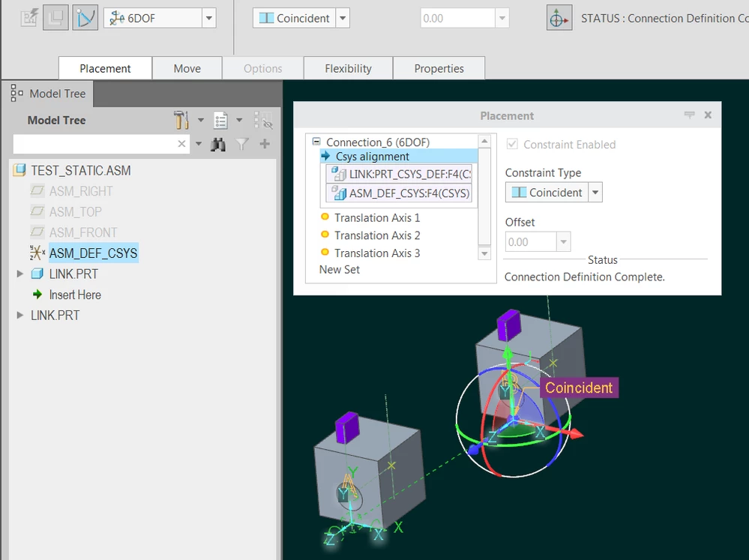The image size is (749, 560).
Task: Expand the first LINK.PRT tree node
Action: click(x=19, y=274)
